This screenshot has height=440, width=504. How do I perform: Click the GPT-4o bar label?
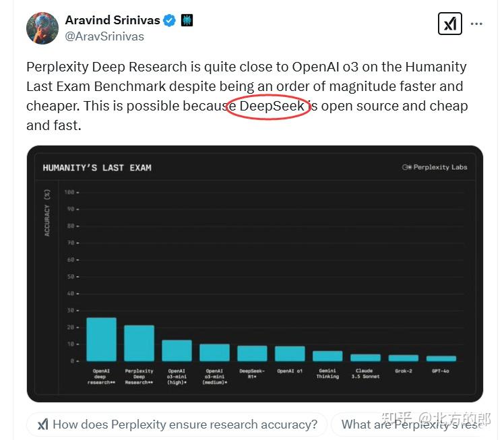pyautogui.click(x=441, y=371)
